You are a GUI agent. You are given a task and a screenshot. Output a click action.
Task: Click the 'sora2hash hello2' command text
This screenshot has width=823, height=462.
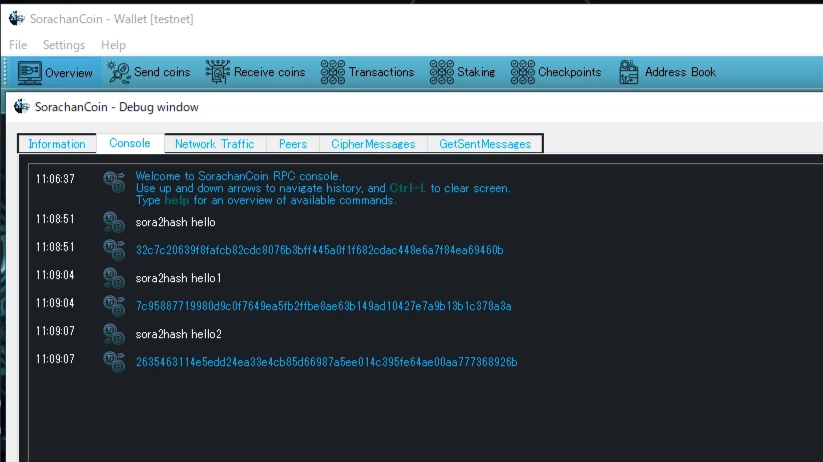click(x=178, y=334)
